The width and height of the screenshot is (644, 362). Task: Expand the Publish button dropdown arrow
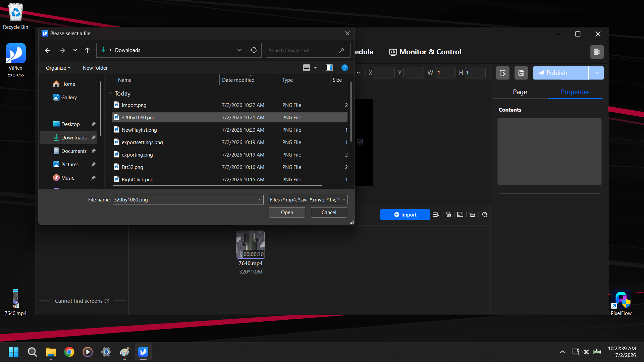tap(597, 73)
